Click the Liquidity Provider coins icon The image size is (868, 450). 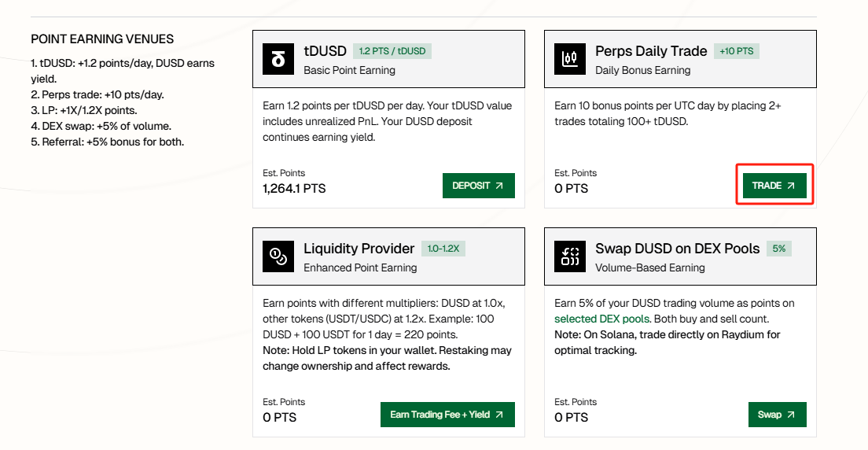(x=278, y=256)
